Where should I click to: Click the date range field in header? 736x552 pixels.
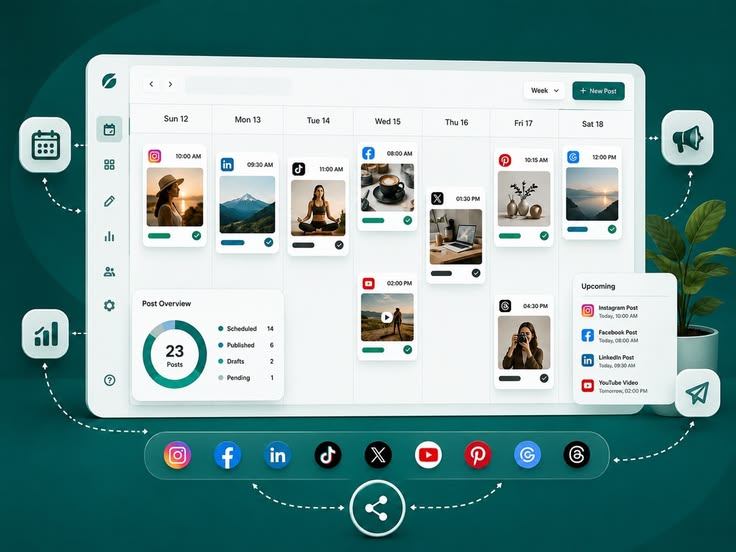coord(238,86)
